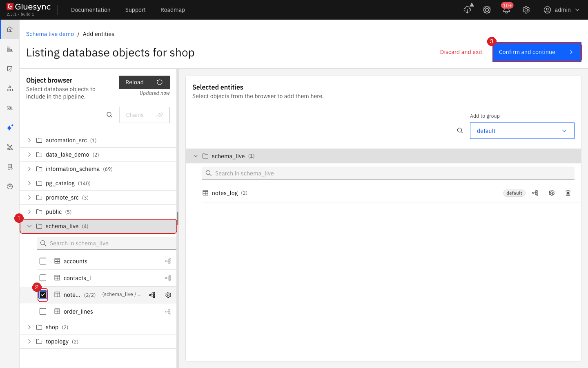Delete notes_log with the trash icon
Image resolution: width=588 pixels, height=368 pixels.
point(568,193)
